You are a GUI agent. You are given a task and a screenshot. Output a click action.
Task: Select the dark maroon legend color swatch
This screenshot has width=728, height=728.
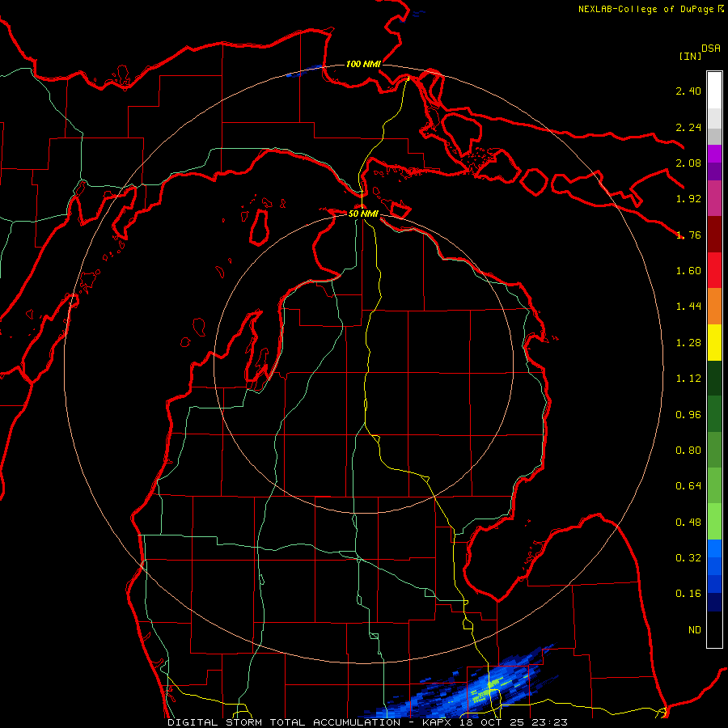[714, 235]
